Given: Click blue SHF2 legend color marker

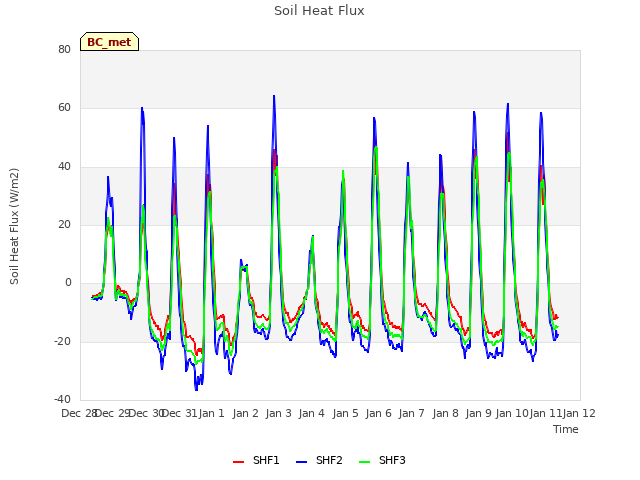Looking at the screenshot, I should (301, 461).
